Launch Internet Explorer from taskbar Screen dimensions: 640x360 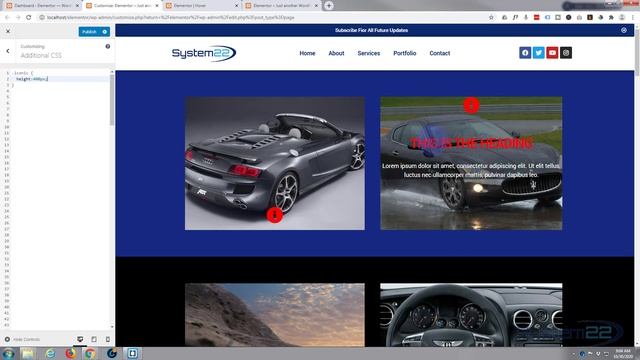pyautogui.click(x=50, y=353)
